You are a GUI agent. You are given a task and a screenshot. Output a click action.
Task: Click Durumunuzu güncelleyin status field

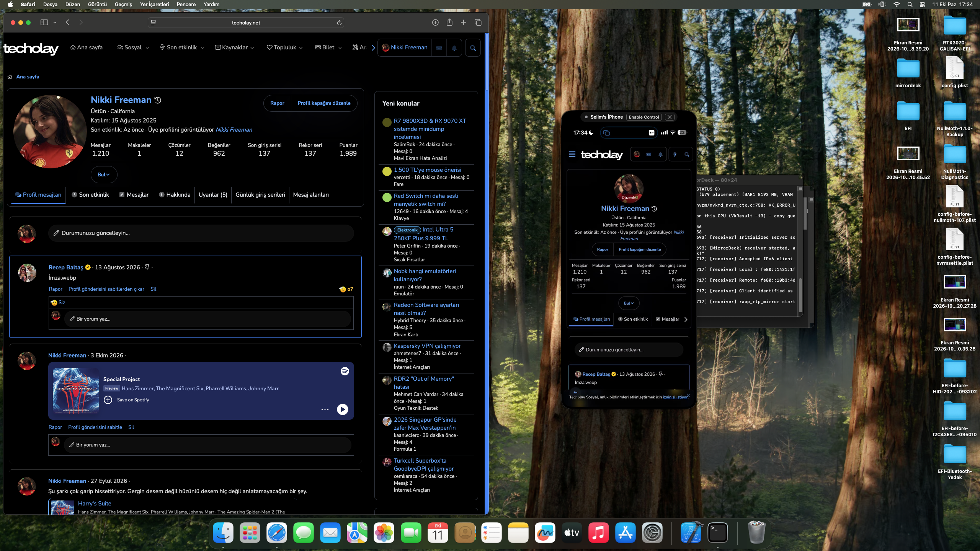201,233
